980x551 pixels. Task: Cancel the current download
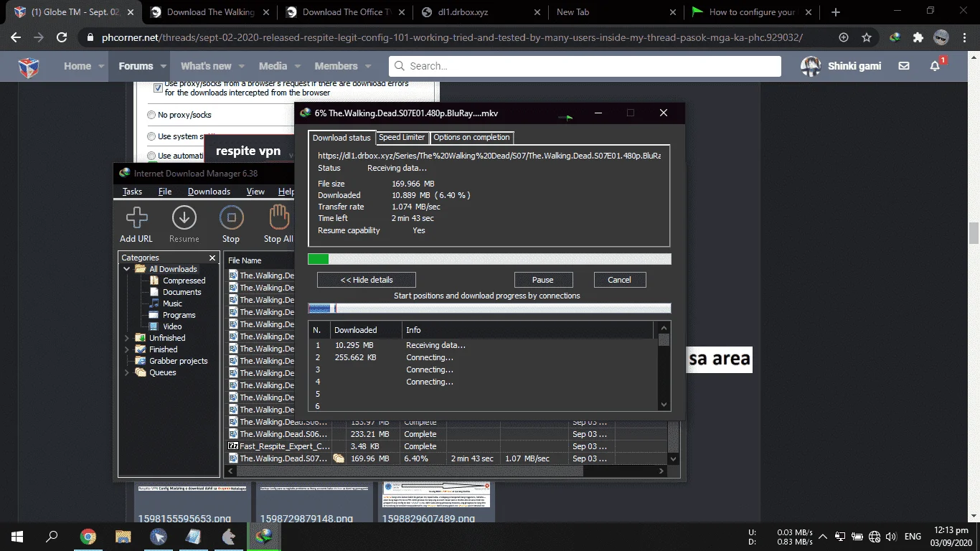(619, 280)
